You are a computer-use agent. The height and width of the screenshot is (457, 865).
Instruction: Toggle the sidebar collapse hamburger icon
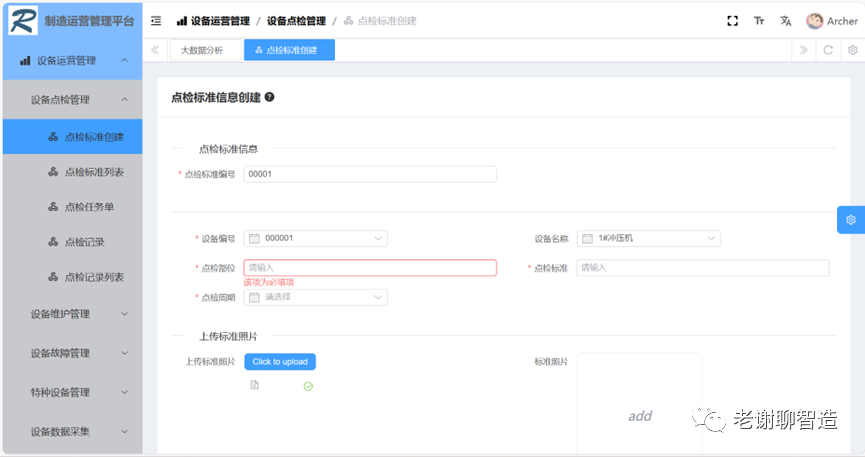pos(156,21)
